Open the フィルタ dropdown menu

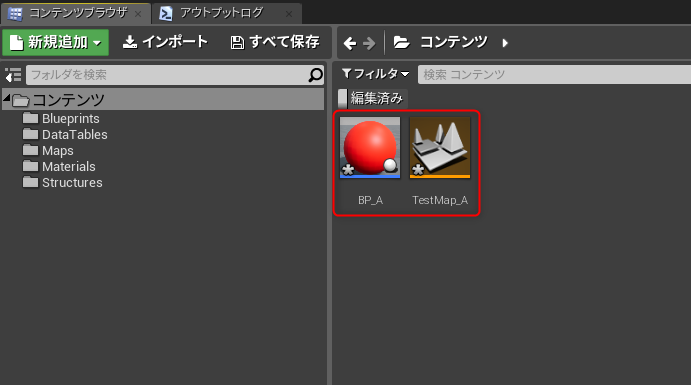pyautogui.click(x=375, y=74)
